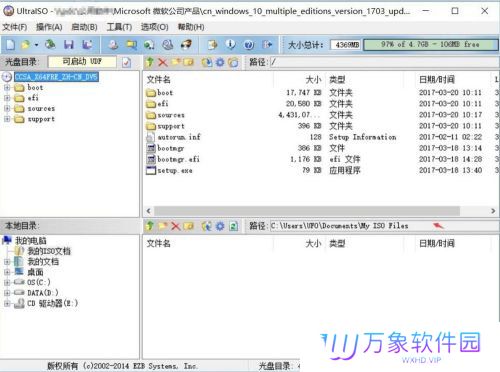Click the Save As toolbar icon
Screen dimensions: 500x372
(87, 45)
